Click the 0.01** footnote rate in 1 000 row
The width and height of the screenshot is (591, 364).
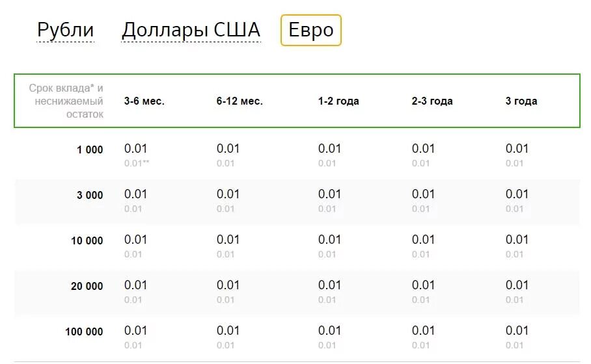click(137, 163)
